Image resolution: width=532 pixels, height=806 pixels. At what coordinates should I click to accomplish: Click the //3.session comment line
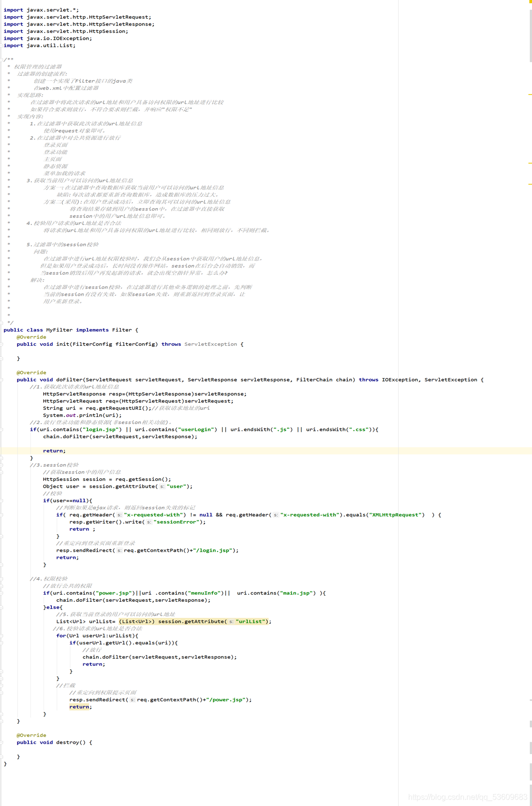pos(54,465)
